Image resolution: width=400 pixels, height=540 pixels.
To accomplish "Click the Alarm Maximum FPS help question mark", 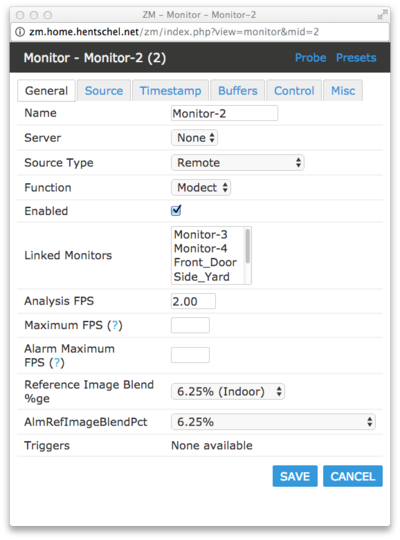I will (x=57, y=363).
